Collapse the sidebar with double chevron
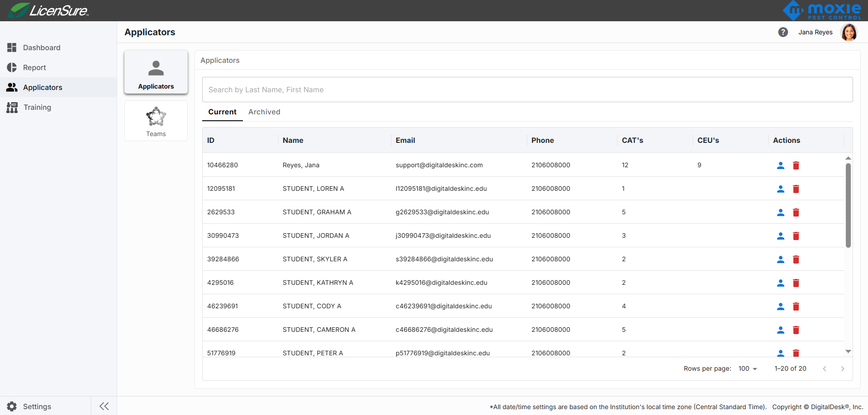Viewport: 868px width, 415px height. (104, 406)
